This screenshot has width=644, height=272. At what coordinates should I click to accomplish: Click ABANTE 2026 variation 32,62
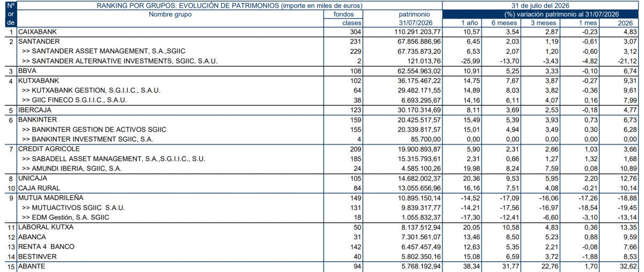pos(628,266)
